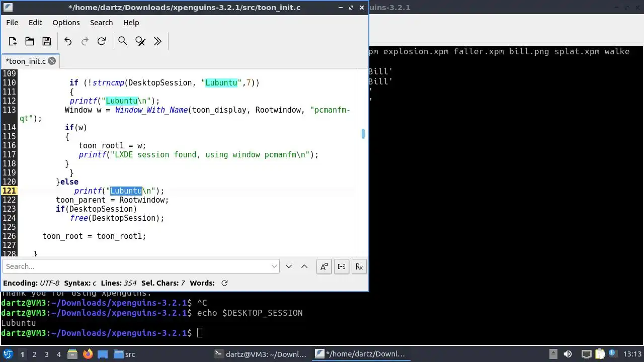Launch Firefox from the panel

click(88, 354)
